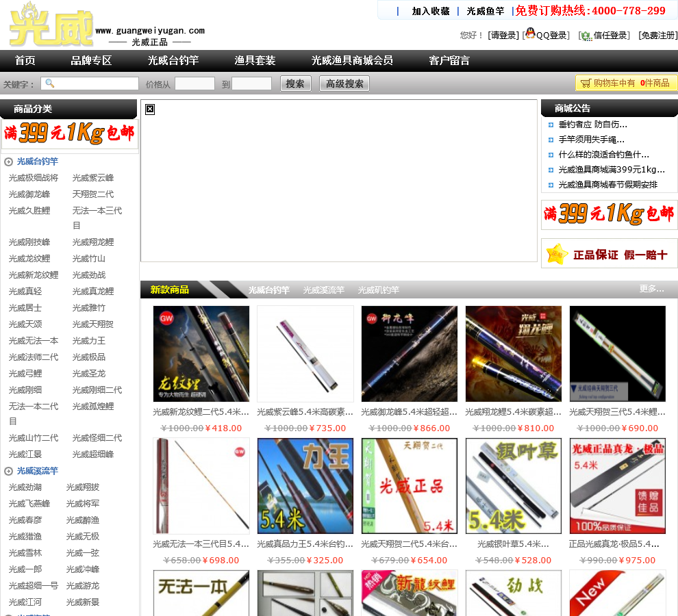Click the 更多... link in 新款商品
This screenshot has width=678, height=616.
point(651,289)
